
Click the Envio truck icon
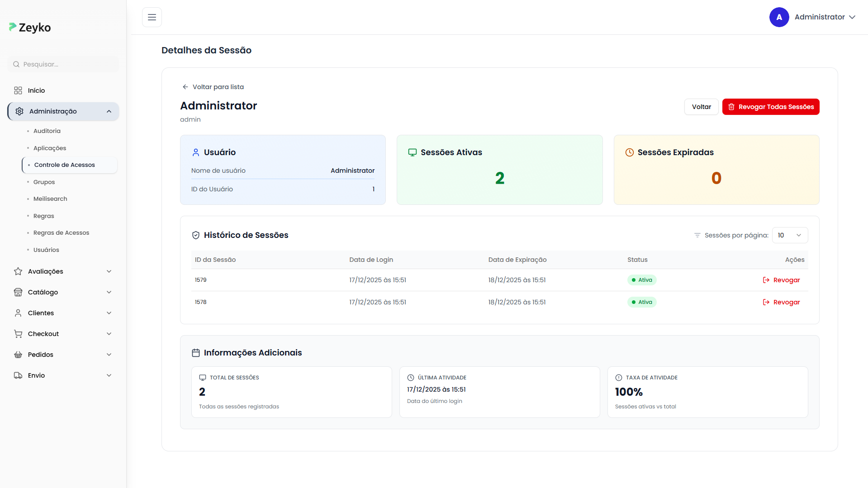pos(18,375)
